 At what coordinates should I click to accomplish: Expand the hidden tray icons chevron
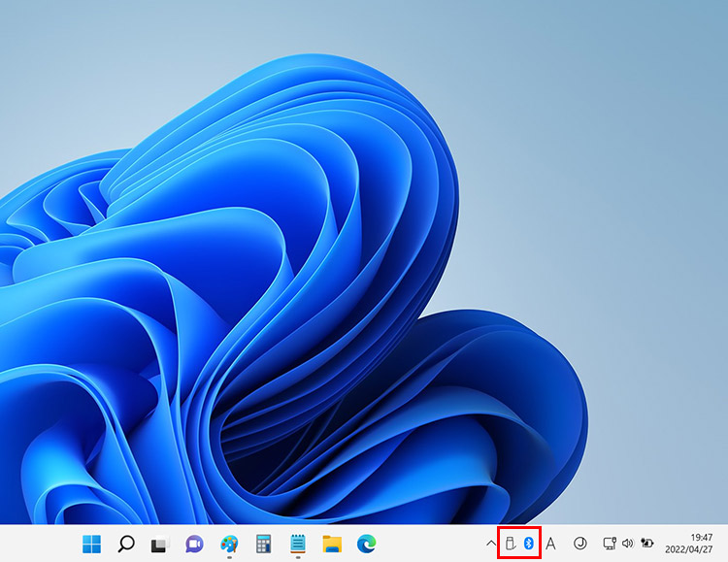pos(490,545)
